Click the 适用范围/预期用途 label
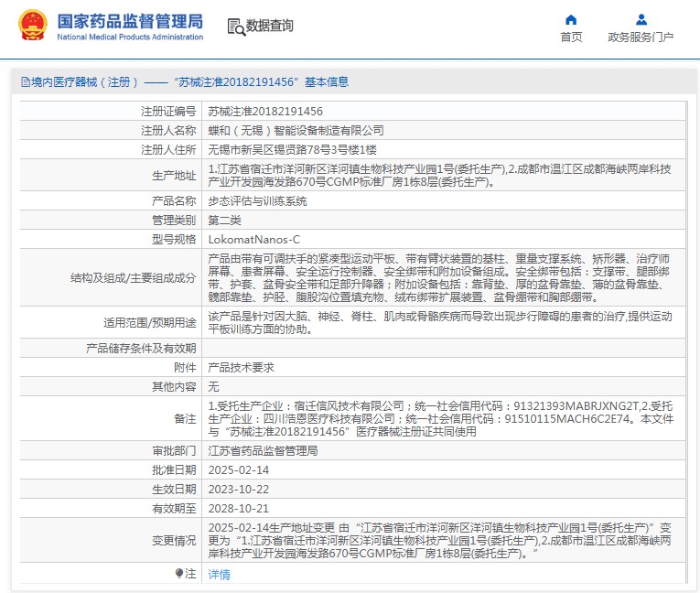 click(150, 322)
